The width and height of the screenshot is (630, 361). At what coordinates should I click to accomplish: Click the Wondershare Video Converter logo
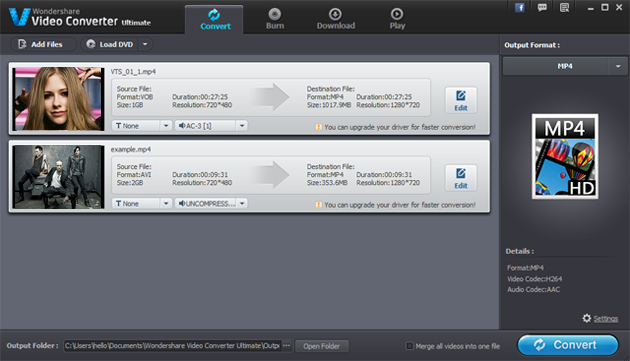pyautogui.click(x=80, y=17)
